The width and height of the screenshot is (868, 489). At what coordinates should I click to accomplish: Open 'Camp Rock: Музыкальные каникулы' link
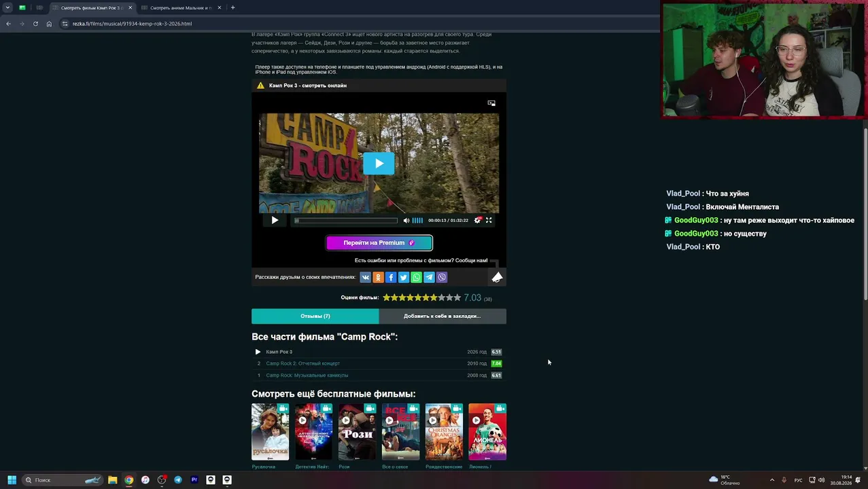[307, 375]
